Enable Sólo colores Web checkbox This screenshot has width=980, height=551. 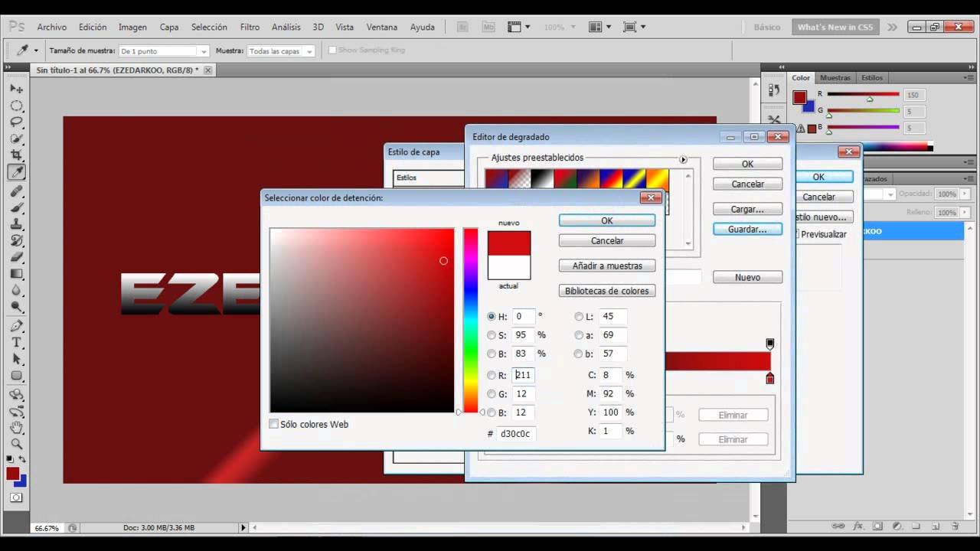pyautogui.click(x=274, y=424)
